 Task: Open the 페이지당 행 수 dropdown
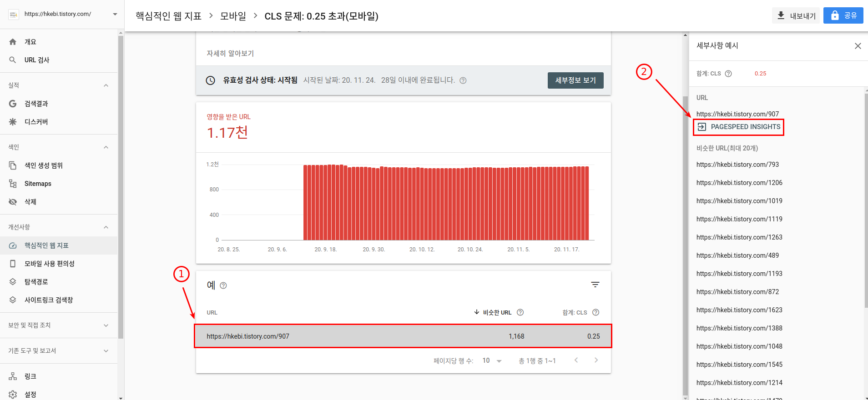(492, 360)
